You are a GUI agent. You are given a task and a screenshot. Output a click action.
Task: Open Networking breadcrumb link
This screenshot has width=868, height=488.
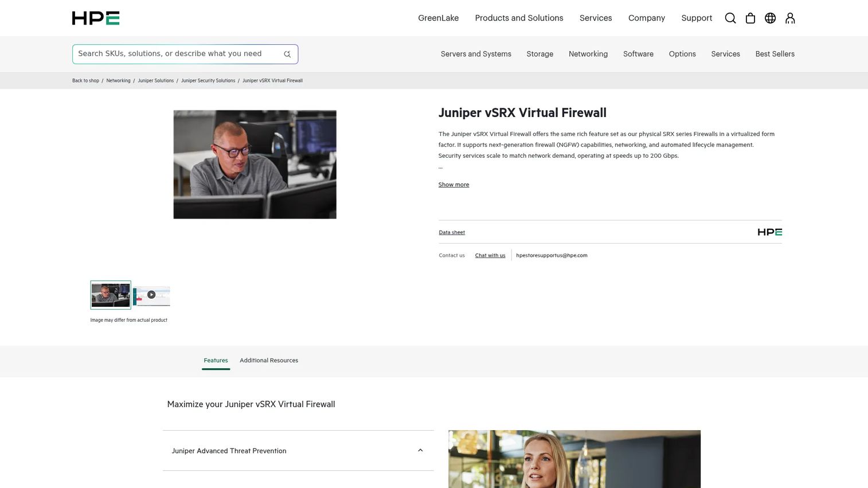coord(118,81)
